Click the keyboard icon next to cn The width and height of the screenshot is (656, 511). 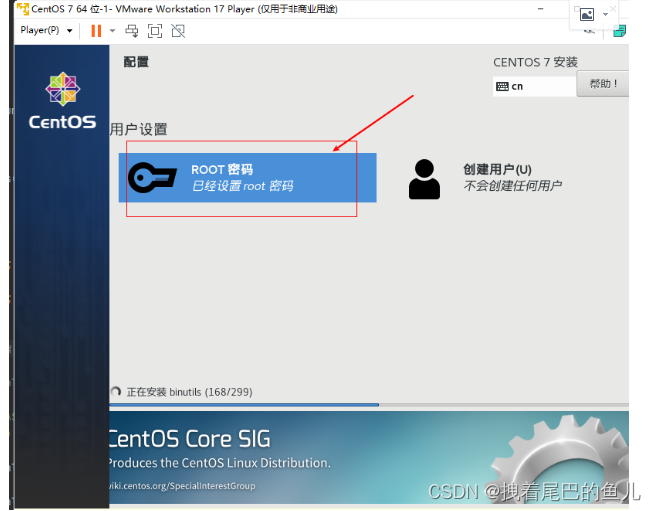[502, 87]
